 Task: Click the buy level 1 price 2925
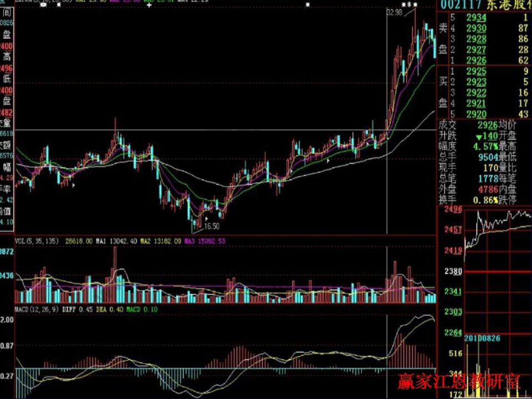click(x=476, y=71)
